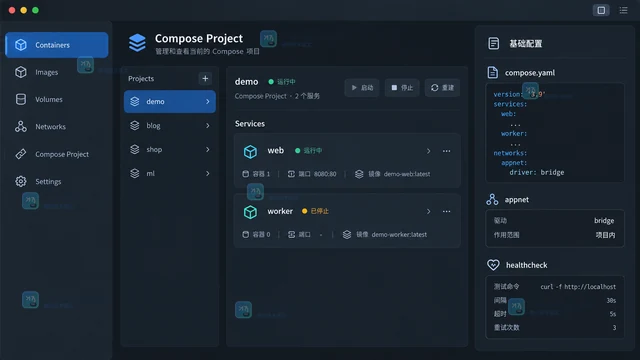This screenshot has height=360, width=640.
Task: Click the shop project layers icon
Action: coord(135,149)
